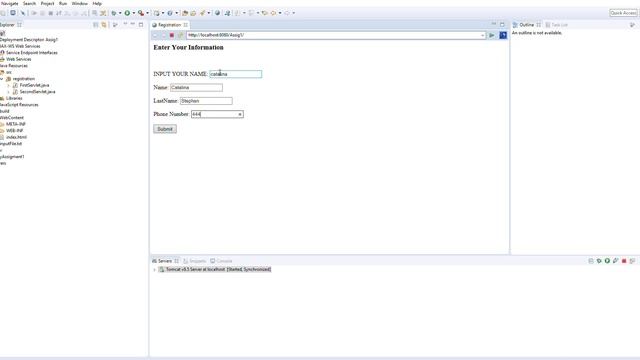Switch to the Task List tab
The width and height of the screenshot is (640, 360).
point(557,25)
